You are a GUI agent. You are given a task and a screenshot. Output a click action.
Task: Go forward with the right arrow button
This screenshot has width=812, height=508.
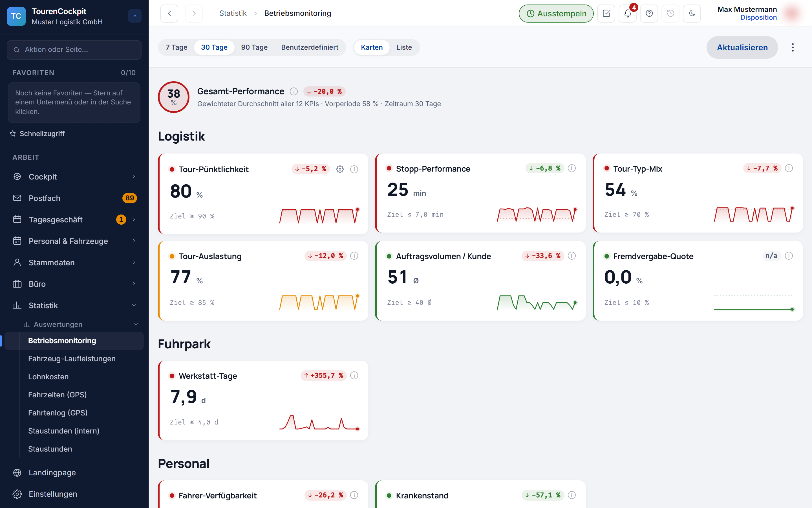194,14
